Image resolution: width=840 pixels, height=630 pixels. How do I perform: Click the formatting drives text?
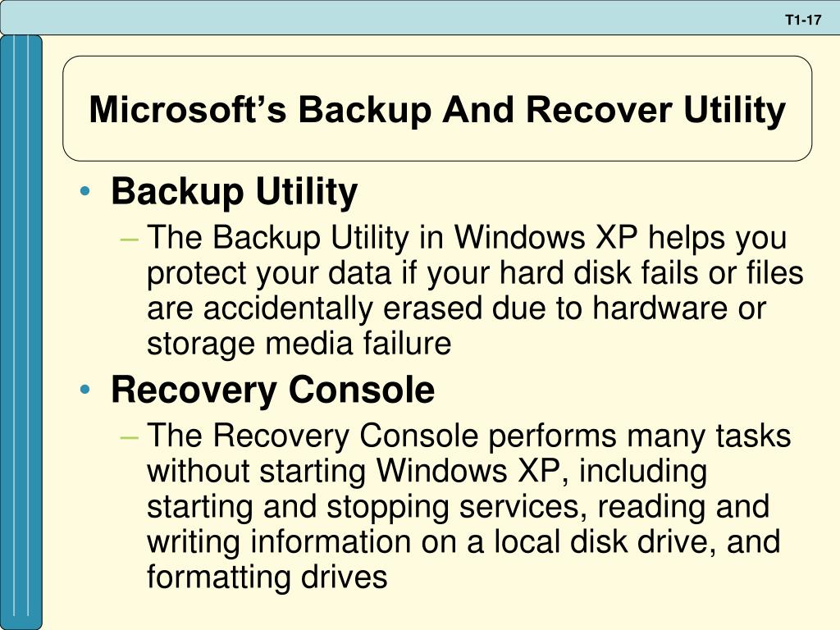(267, 577)
